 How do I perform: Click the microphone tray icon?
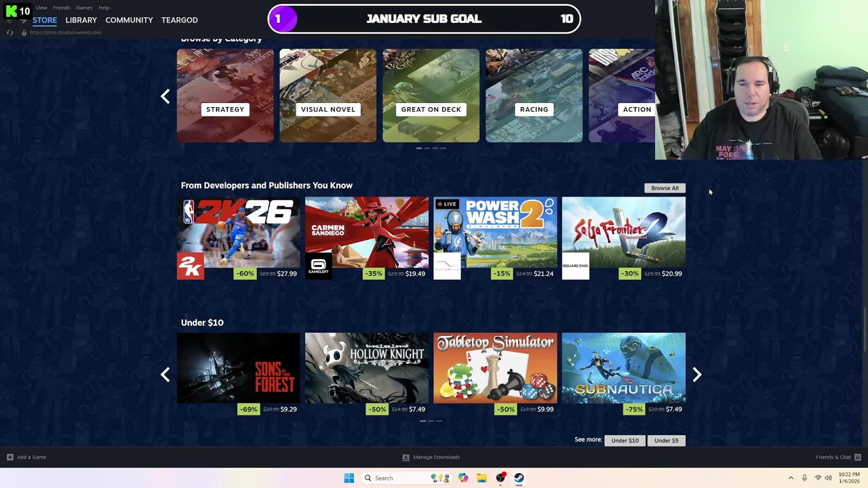[x=804, y=478]
